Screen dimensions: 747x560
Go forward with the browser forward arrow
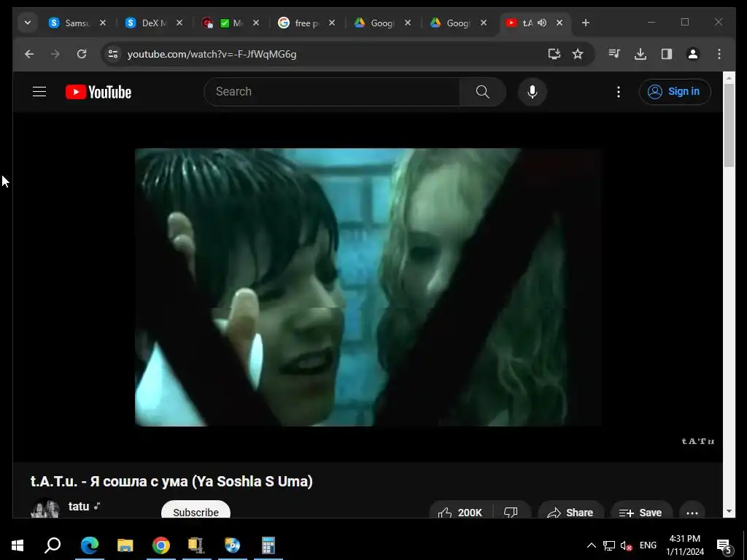click(x=55, y=54)
